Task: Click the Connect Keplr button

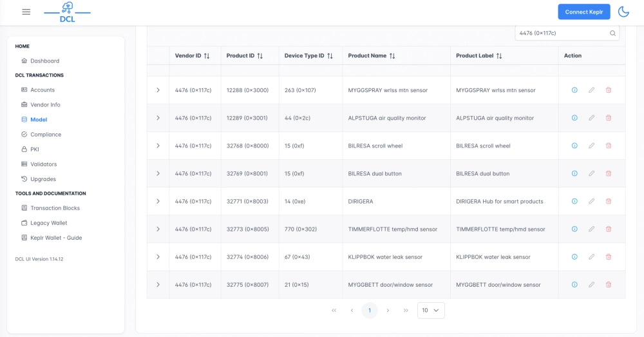Action: tap(583, 12)
